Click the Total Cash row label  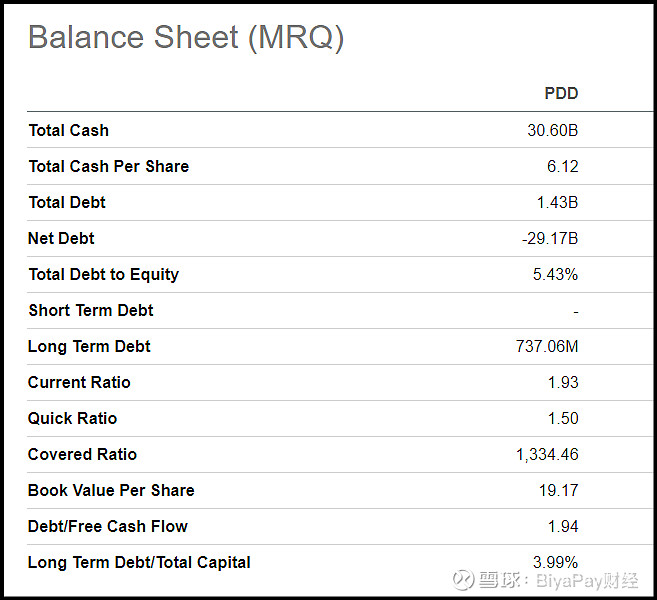69,130
